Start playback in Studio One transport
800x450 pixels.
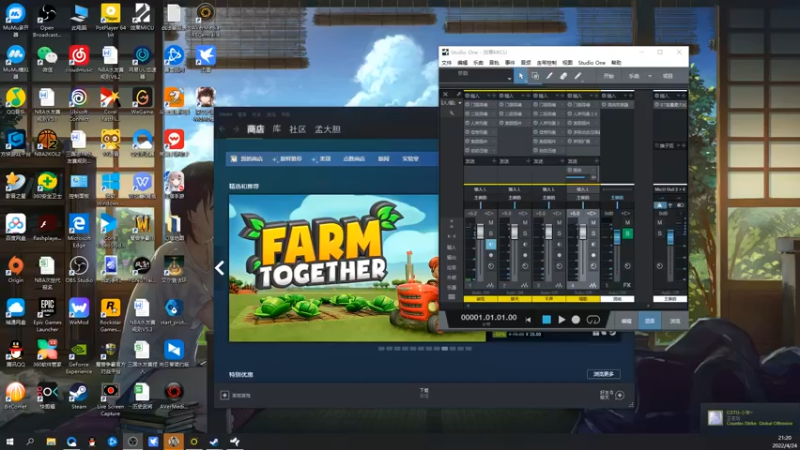[x=561, y=319]
